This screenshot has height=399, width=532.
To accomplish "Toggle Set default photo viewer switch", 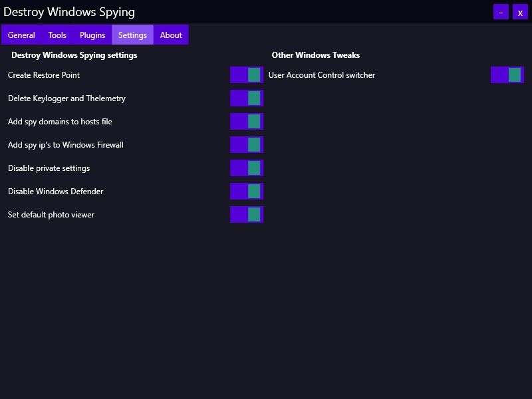I will [247, 214].
